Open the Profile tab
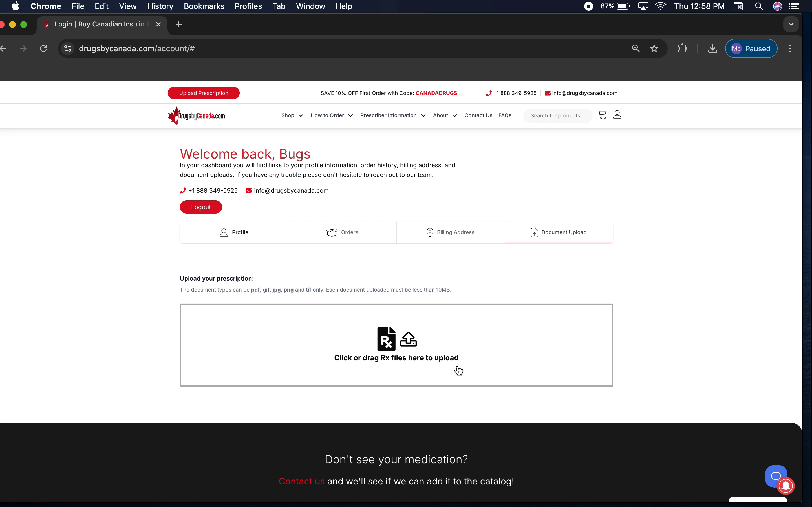Viewport: 812px width, 507px height. point(234,232)
